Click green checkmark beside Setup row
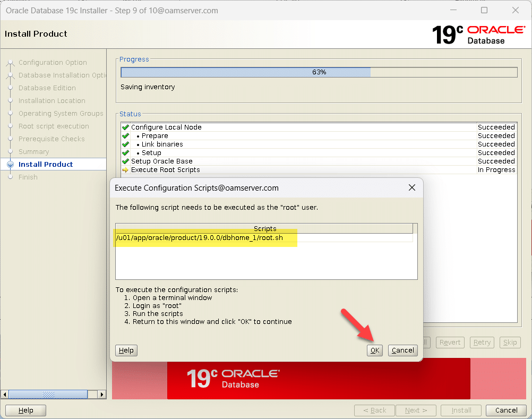This screenshot has height=419, width=532. (x=125, y=152)
